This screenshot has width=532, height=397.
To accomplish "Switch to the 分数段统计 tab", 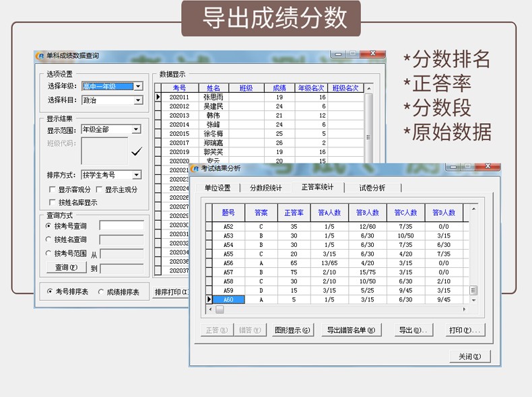I will [x=265, y=188].
